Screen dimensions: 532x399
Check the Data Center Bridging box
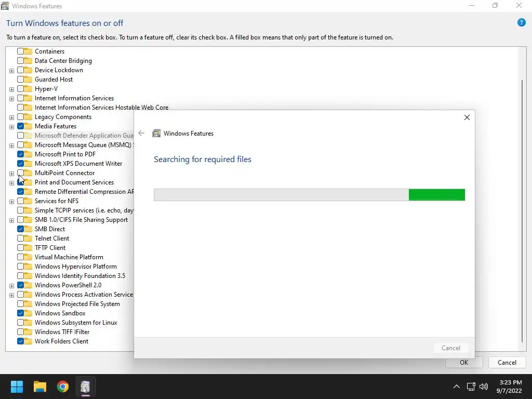click(x=20, y=61)
